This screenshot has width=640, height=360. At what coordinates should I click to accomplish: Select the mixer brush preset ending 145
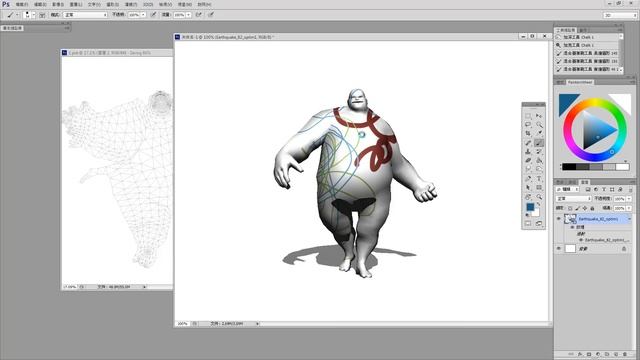point(587,53)
